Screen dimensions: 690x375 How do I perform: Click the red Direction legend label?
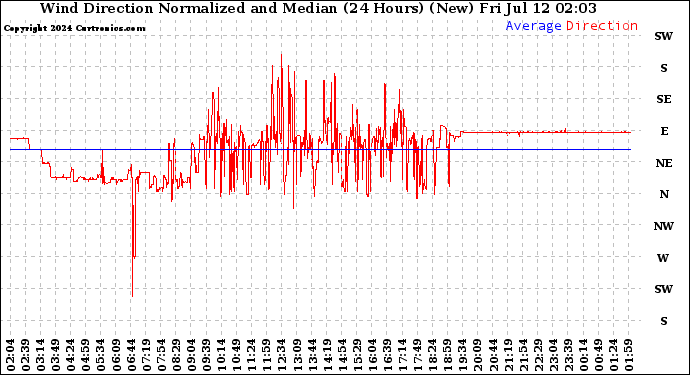602,26
